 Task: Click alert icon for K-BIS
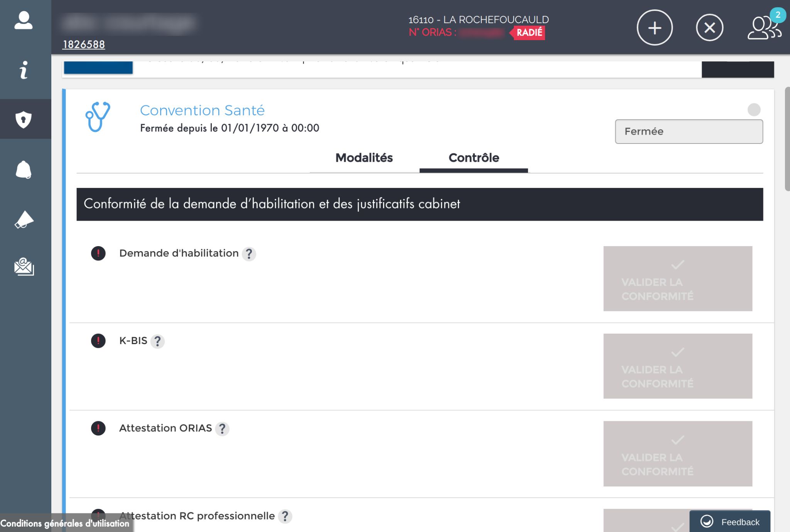98,341
